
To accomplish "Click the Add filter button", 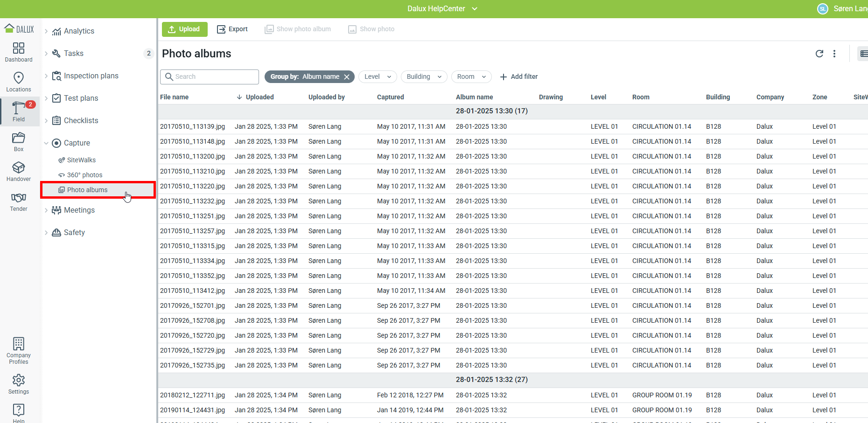I will click(518, 76).
